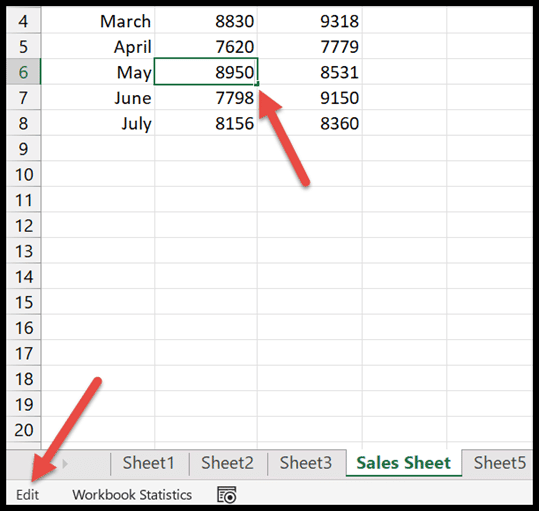Select the cell containing July
539x511 pixels.
(98, 123)
